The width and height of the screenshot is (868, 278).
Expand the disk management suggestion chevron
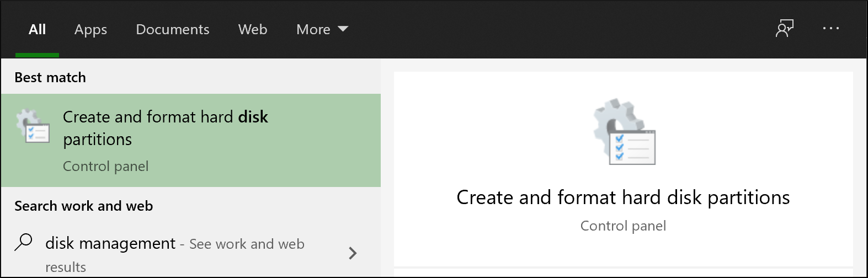353,253
